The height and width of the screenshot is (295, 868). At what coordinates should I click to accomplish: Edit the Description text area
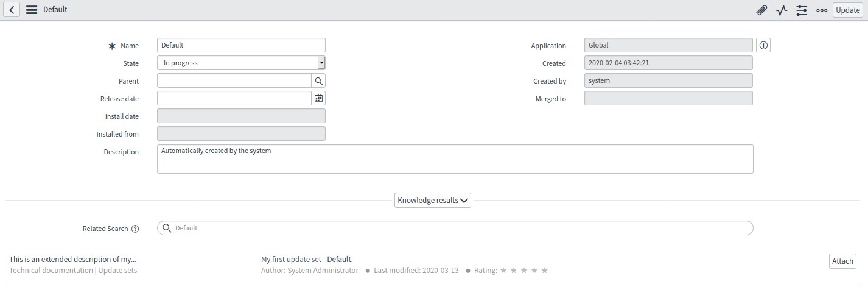(x=455, y=159)
